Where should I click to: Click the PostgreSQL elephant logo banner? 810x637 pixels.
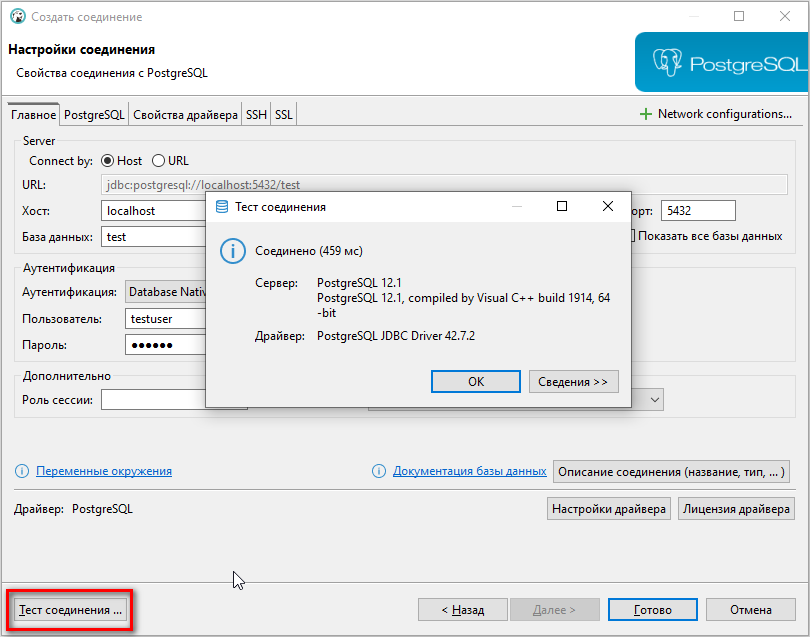click(722, 63)
